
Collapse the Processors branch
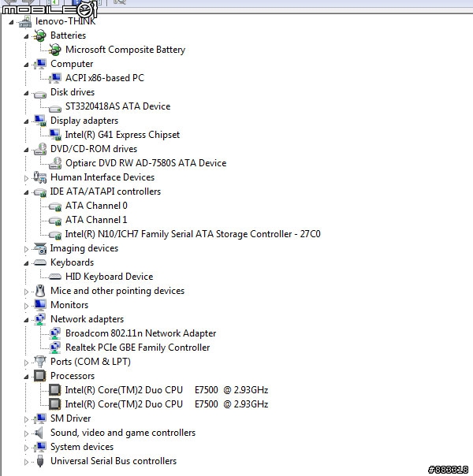[x=27, y=377]
